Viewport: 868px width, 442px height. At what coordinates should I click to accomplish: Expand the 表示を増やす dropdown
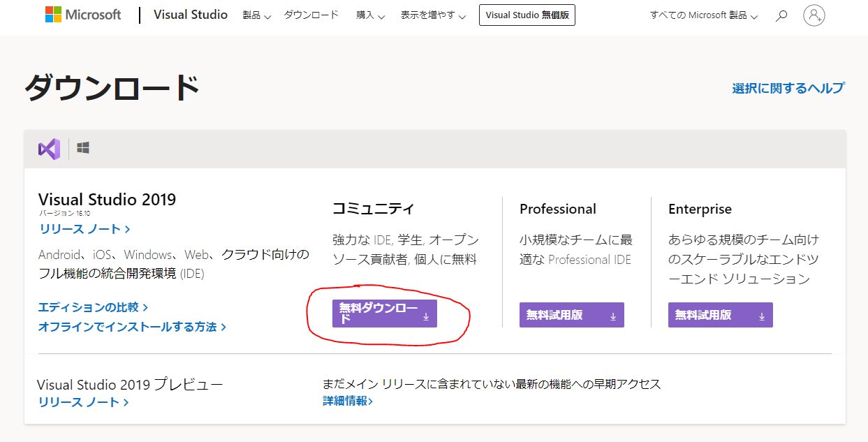click(434, 15)
